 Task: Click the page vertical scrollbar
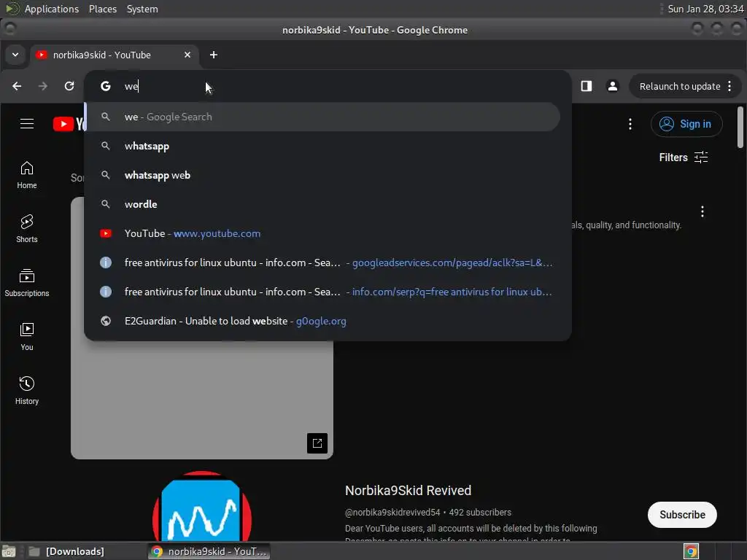coord(740,128)
